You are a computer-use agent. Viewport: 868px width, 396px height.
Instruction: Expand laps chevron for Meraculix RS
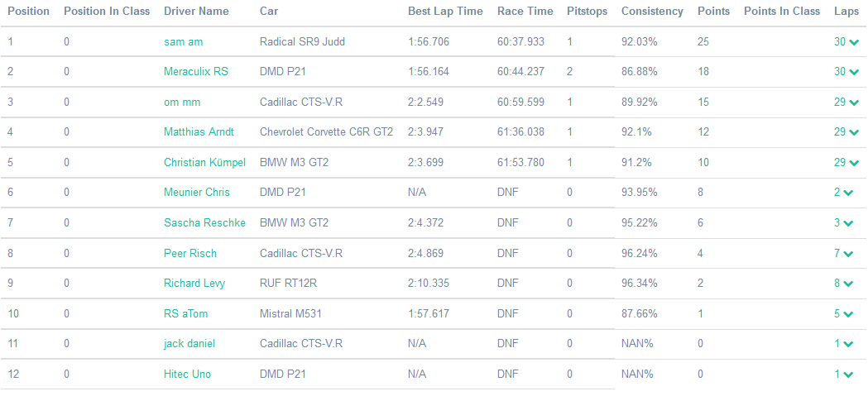pyautogui.click(x=853, y=72)
